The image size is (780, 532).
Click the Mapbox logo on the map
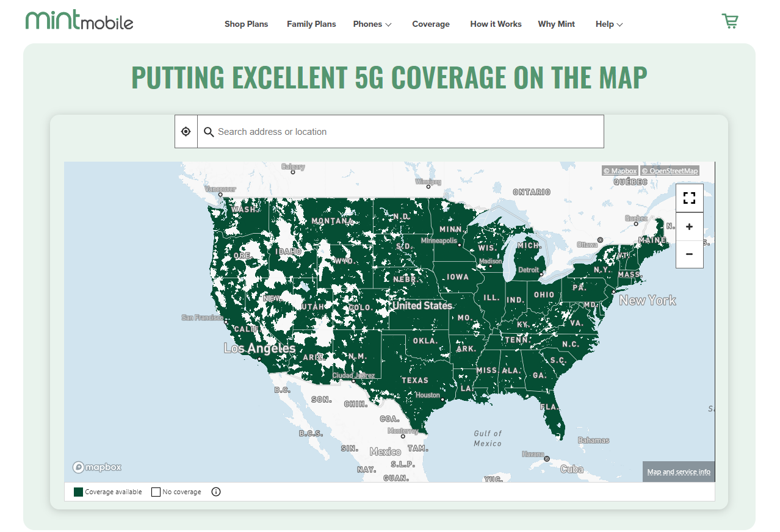point(96,467)
